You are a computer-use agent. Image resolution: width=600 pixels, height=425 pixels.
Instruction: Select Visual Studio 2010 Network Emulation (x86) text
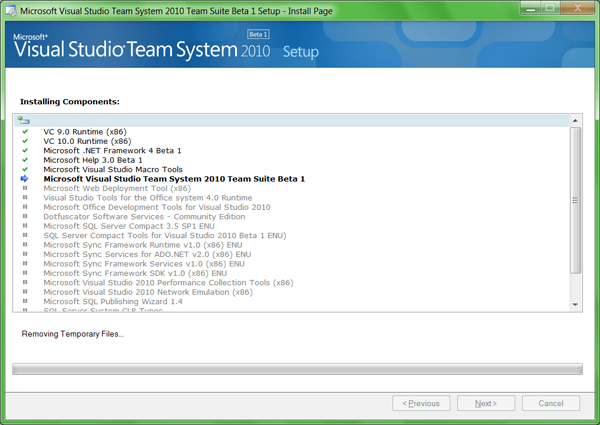pyautogui.click(x=148, y=292)
